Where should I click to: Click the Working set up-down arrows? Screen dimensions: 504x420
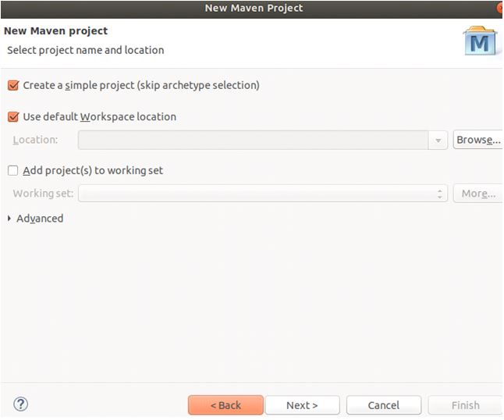[440, 194]
